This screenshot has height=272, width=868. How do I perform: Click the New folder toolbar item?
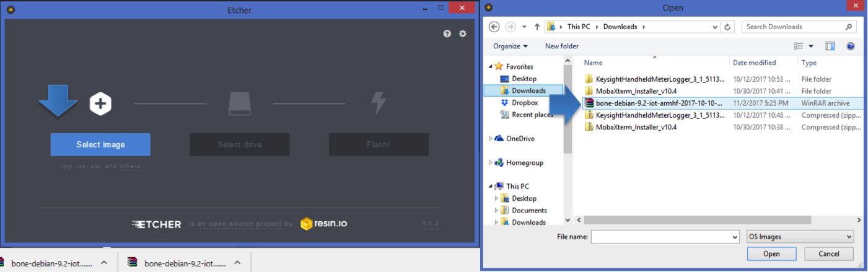point(561,46)
